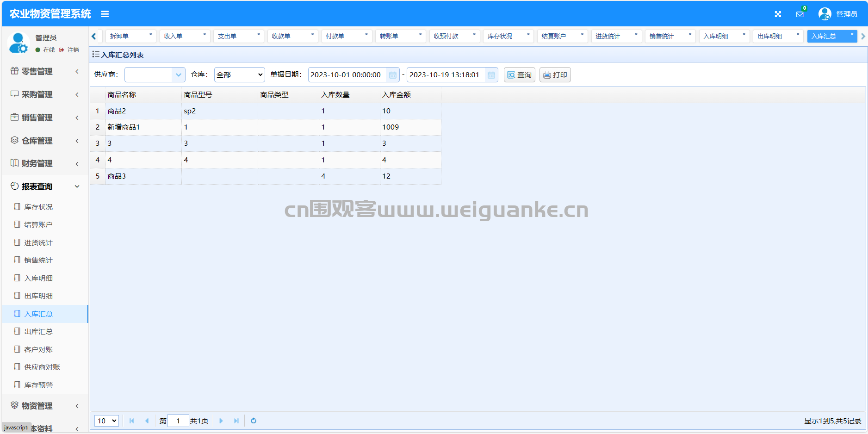The width and height of the screenshot is (868, 434).
Task: Open start date calendar picker
Action: pos(393,75)
